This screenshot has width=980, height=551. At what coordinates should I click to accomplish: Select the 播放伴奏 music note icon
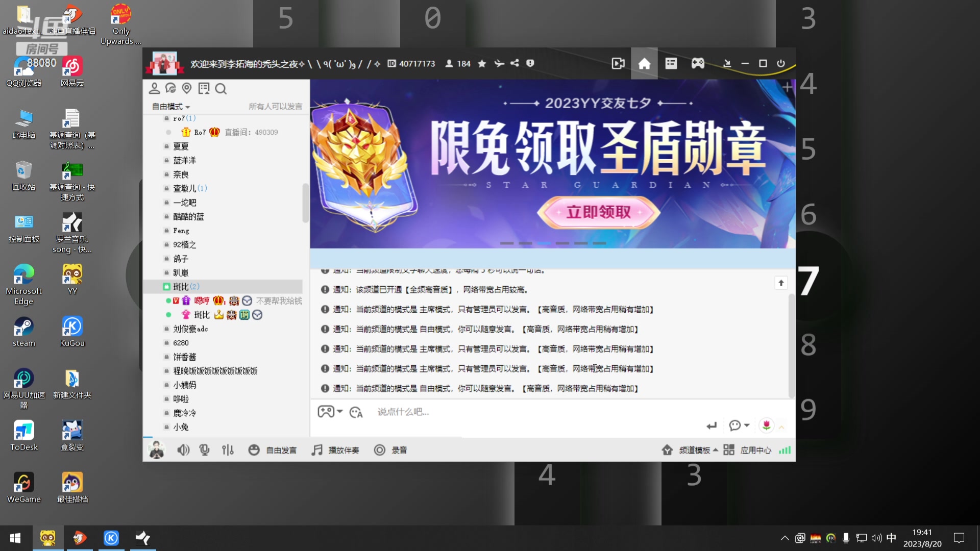coord(316,450)
